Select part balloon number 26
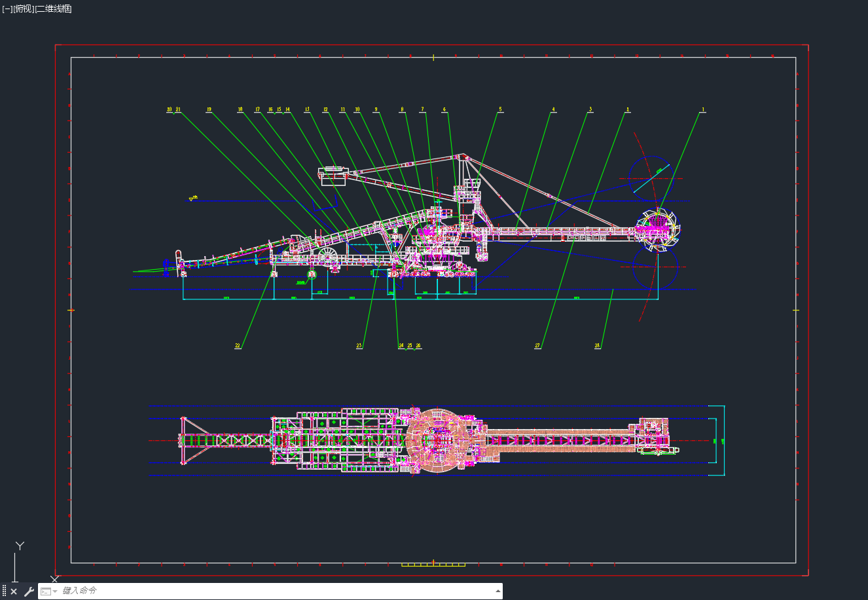This screenshot has width=868, height=600. point(418,346)
